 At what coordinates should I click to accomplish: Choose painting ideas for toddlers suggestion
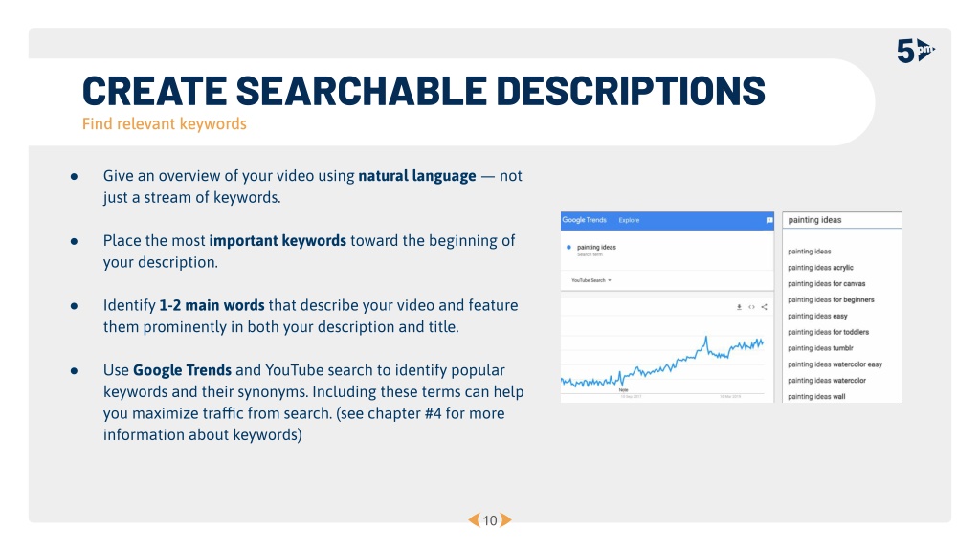coord(828,332)
